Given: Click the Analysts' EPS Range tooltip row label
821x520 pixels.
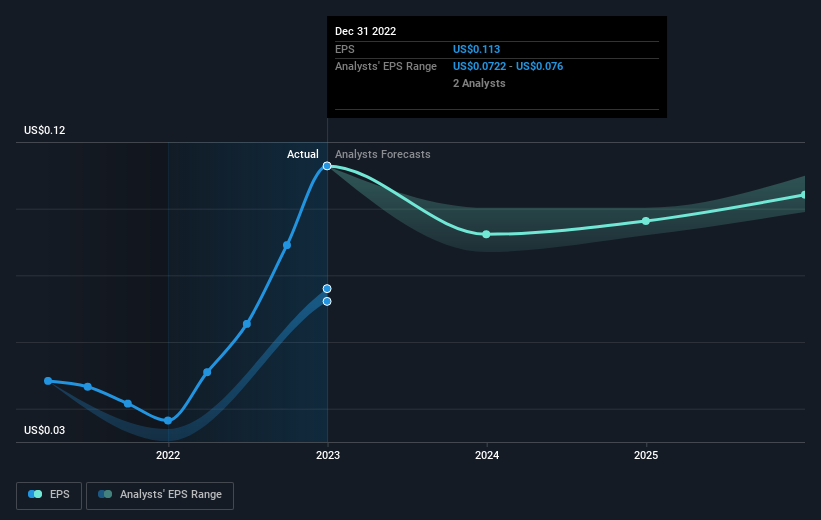Looking at the screenshot, I should [x=386, y=67].
